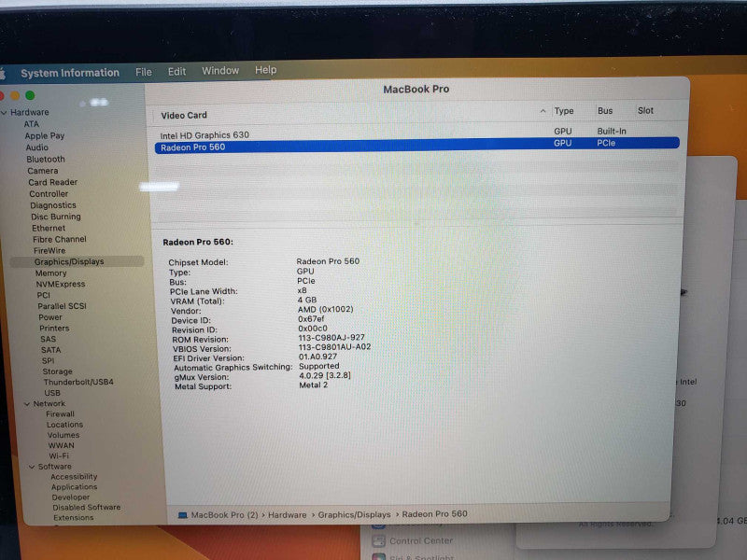
Task: Open the System Information app menu
Action: [70, 73]
